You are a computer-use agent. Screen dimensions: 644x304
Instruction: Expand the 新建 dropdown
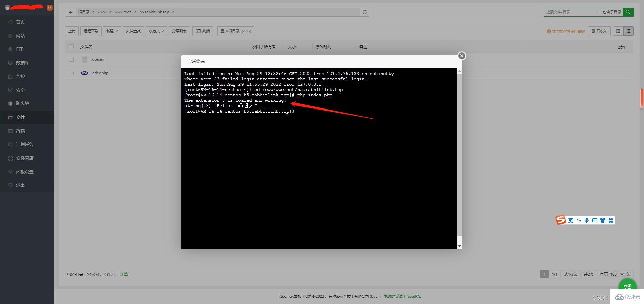[x=112, y=31]
